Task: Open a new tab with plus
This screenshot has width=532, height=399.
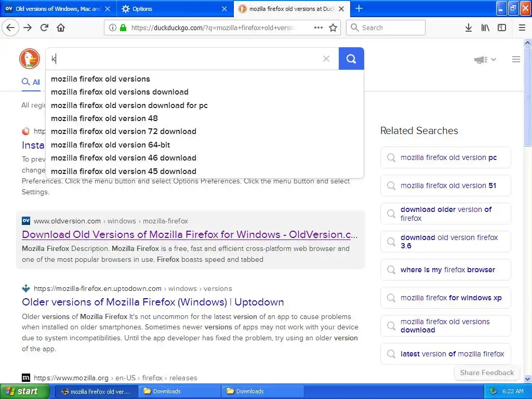Action: click(359, 8)
